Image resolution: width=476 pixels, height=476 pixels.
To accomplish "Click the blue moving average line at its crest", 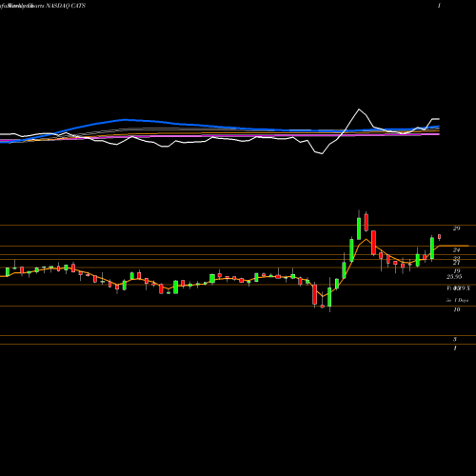I will click(125, 120).
